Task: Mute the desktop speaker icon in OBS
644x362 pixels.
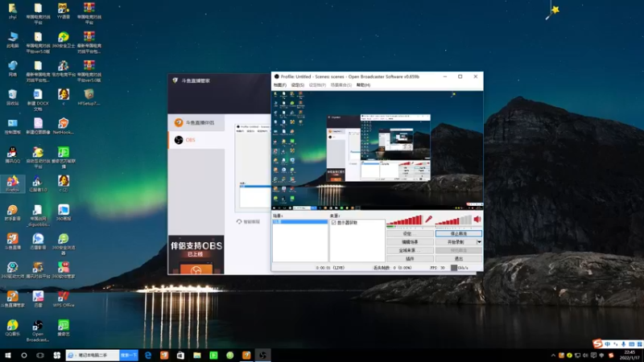Action: [477, 220]
